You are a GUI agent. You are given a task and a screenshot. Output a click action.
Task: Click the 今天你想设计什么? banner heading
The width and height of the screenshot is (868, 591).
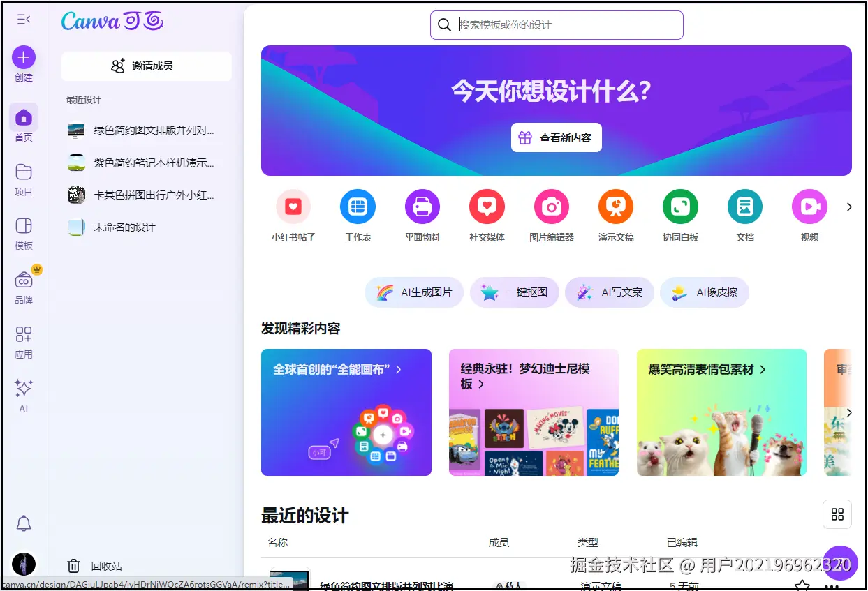551,91
